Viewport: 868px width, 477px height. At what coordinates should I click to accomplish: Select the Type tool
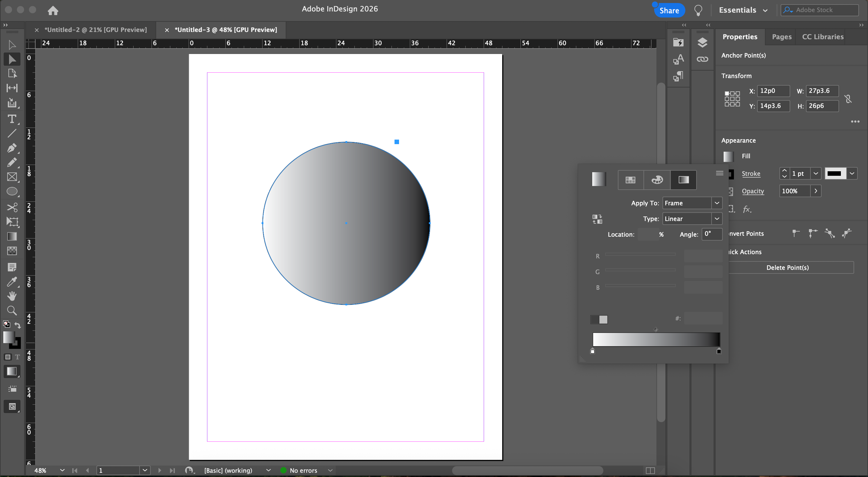pyautogui.click(x=12, y=119)
